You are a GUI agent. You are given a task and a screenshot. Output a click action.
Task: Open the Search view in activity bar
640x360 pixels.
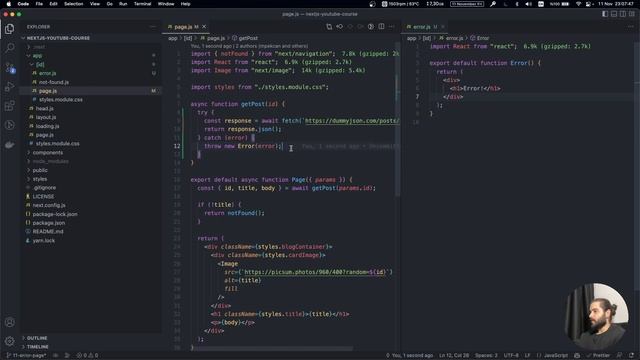pyautogui.click(x=9, y=48)
